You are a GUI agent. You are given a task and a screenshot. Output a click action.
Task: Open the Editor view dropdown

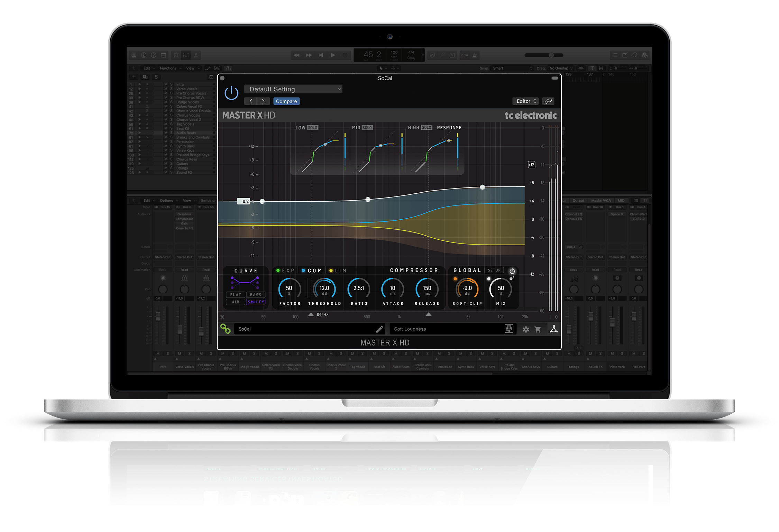[x=525, y=101]
